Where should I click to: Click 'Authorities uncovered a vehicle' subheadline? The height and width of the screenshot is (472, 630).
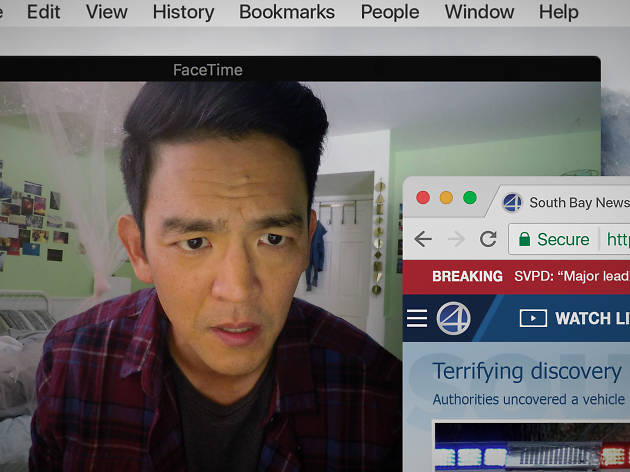point(529,399)
